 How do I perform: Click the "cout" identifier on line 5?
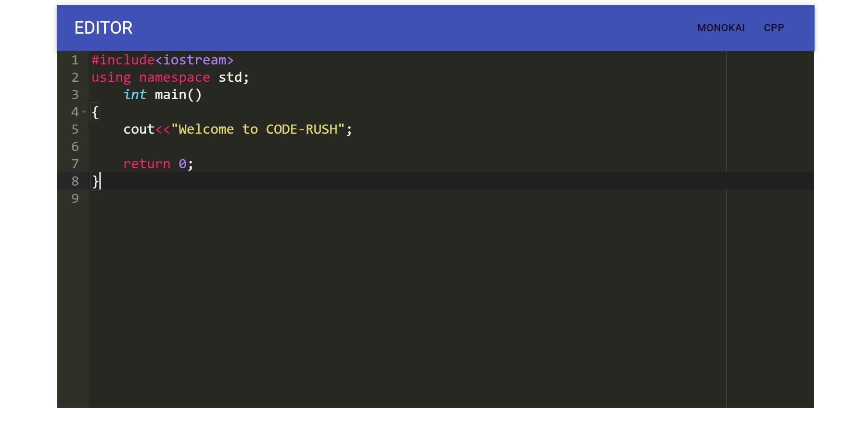pyautogui.click(x=139, y=129)
